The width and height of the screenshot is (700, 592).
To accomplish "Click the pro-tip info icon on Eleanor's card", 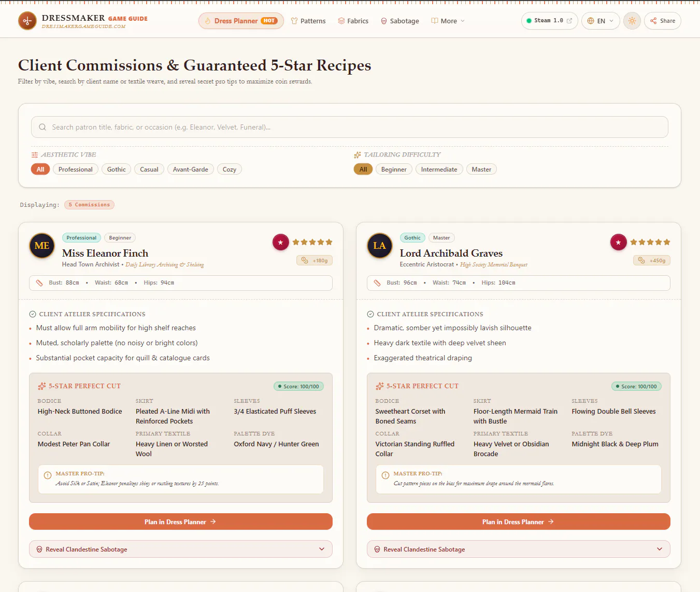I will tap(48, 475).
